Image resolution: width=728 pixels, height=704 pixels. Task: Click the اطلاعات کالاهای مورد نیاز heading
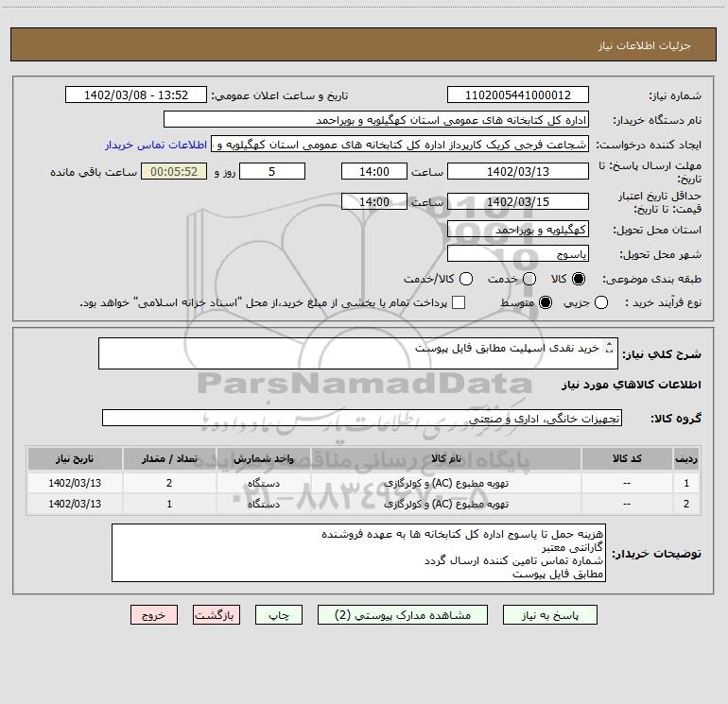(x=631, y=385)
